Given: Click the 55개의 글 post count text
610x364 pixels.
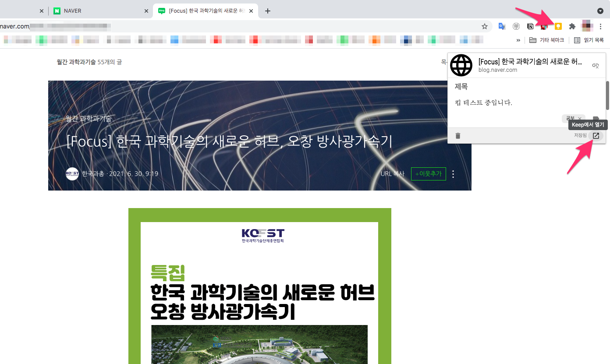Looking at the screenshot, I should [110, 62].
